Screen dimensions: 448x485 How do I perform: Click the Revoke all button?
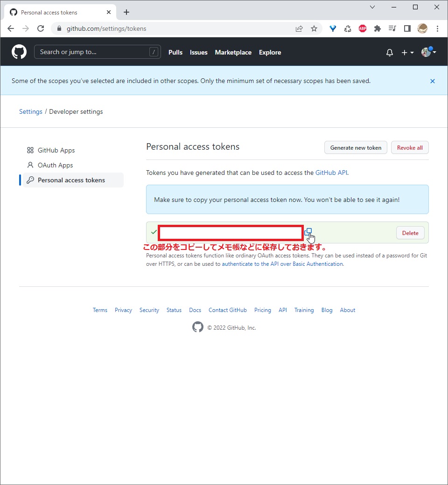pyautogui.click(x=410, y=147)
